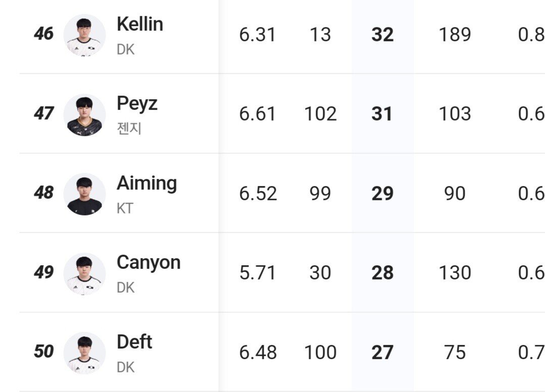Click the KT team label under Aiming
Image resolution: width=545 pixels, height=392 pixels.
point(125,208)
